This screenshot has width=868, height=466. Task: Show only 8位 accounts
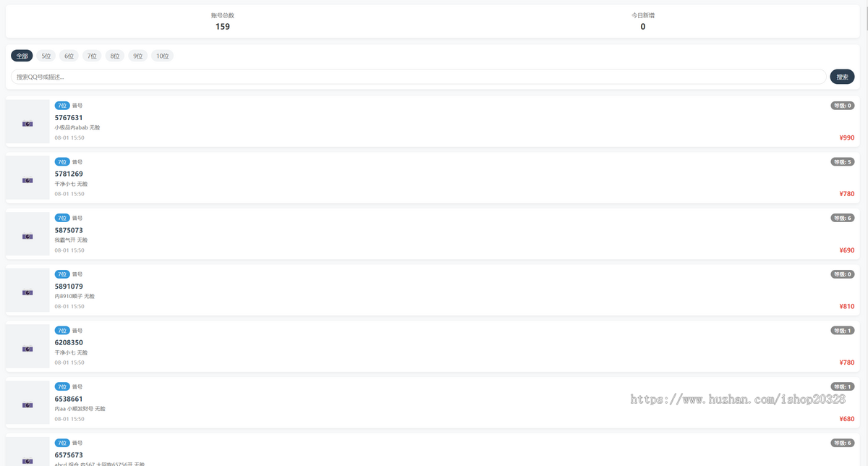(115, 56)
